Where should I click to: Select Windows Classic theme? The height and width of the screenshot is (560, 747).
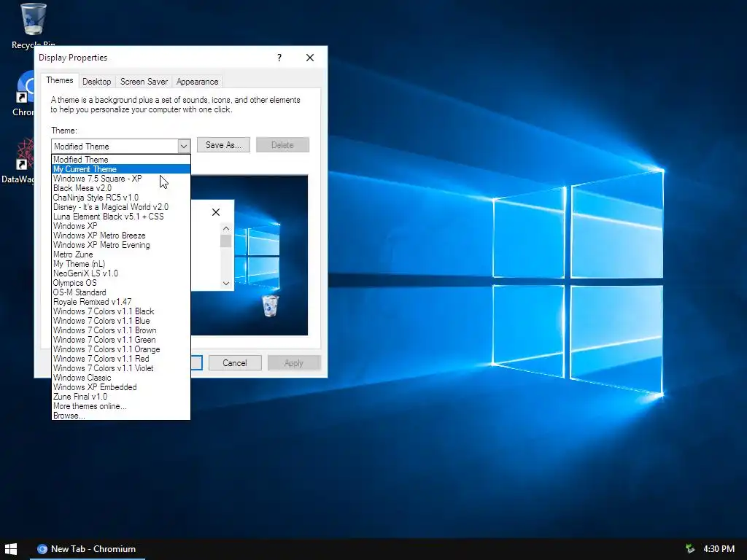pos(121,378)
